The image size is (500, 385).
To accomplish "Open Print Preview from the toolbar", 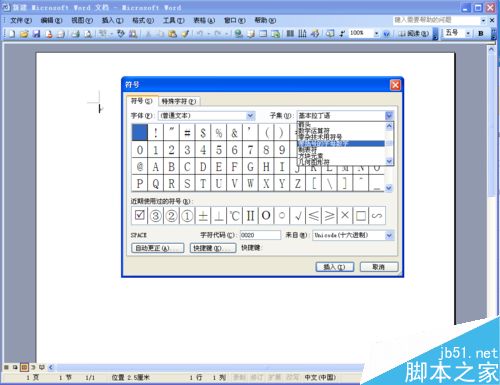I will [x=88, y=33].
